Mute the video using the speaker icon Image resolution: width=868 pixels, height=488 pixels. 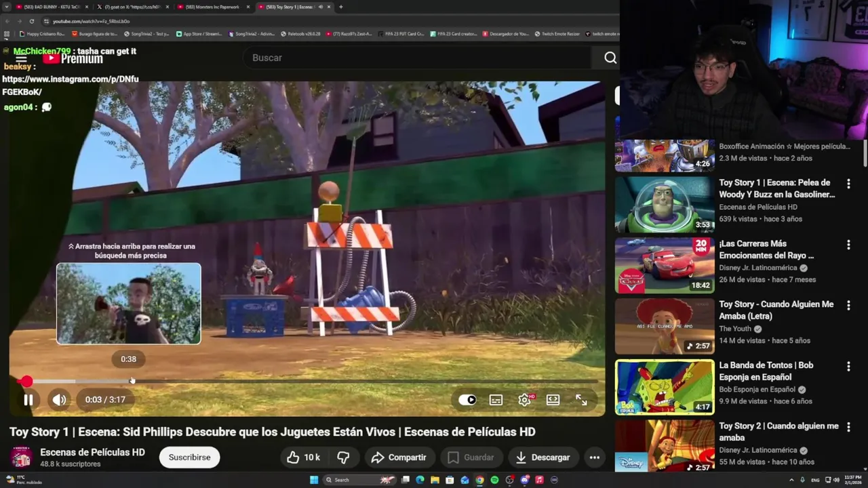[x=60, y=400]
